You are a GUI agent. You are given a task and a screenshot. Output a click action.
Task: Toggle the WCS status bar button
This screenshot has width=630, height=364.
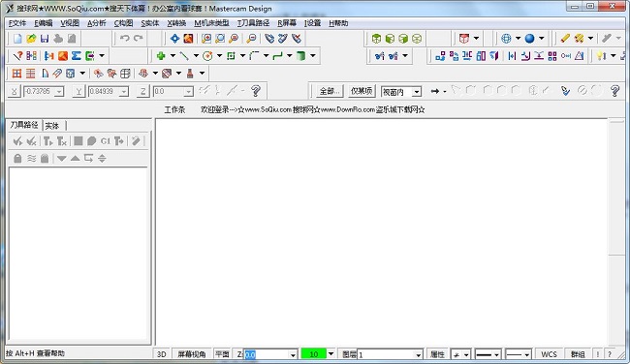(549, 354)
